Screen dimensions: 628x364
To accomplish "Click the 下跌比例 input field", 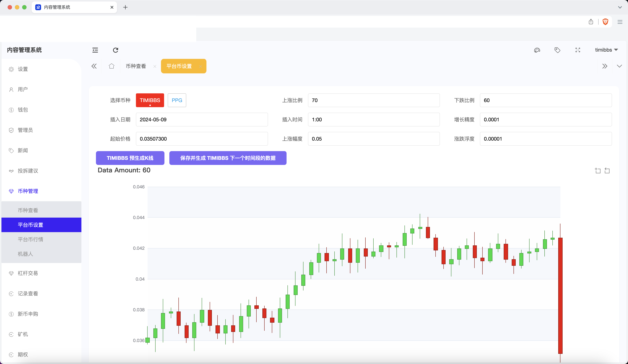I will pos(546,100).
